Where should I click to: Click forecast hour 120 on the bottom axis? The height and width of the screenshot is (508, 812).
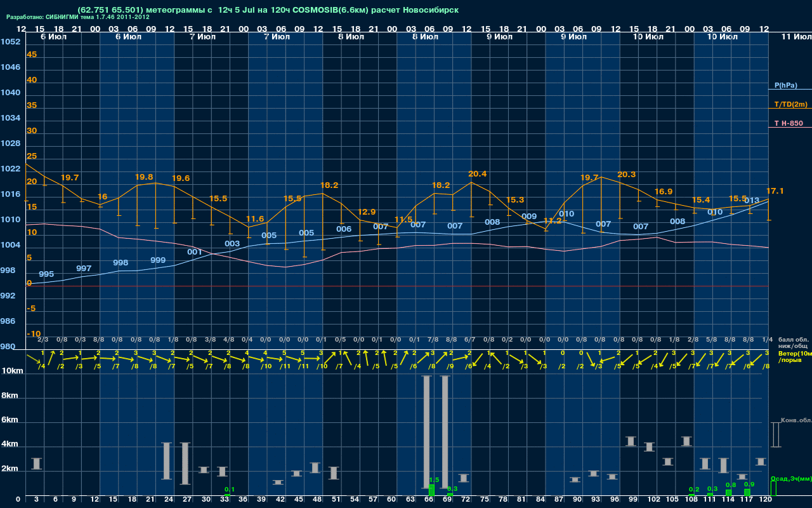765,500
